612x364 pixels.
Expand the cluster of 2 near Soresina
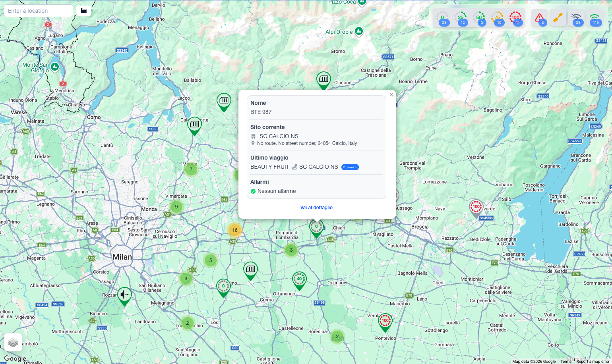click(337, 337)
